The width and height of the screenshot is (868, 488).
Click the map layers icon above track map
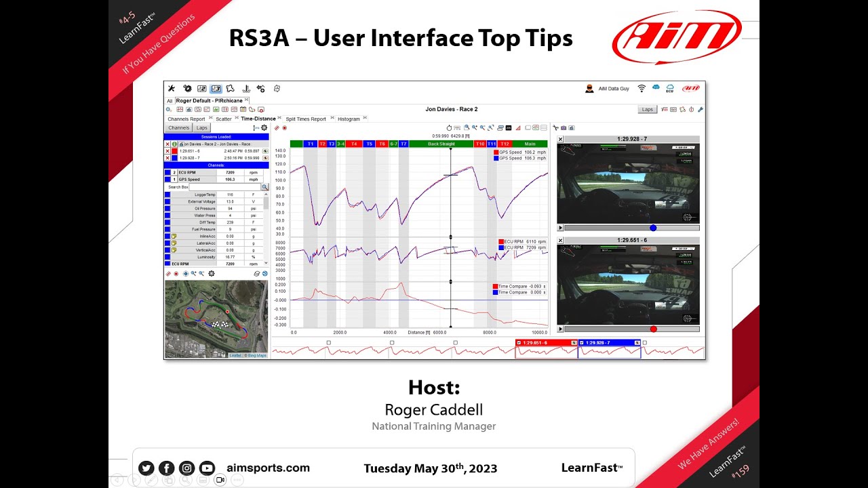click(x=257, y=273)
